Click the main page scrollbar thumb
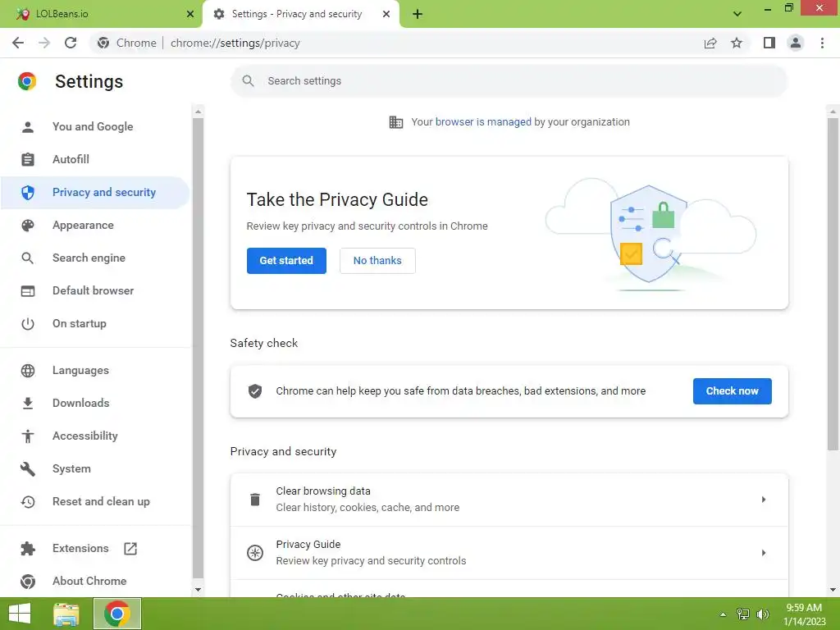The width and height of the screenshot is (840, 630). click(833, 284)
